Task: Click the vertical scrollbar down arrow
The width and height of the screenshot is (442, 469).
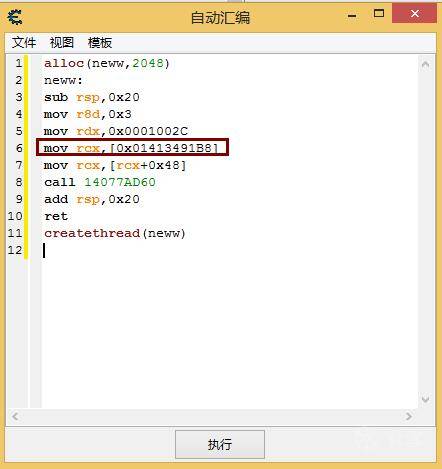Action: tap(425, 399)
